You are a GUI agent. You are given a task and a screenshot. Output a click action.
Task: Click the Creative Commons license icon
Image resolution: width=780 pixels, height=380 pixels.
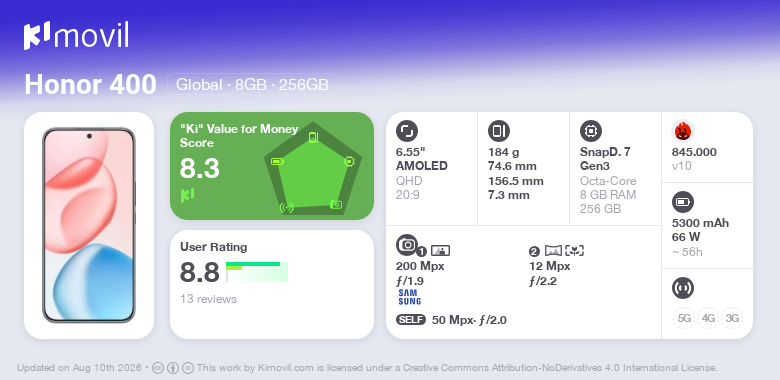(158, 368)
